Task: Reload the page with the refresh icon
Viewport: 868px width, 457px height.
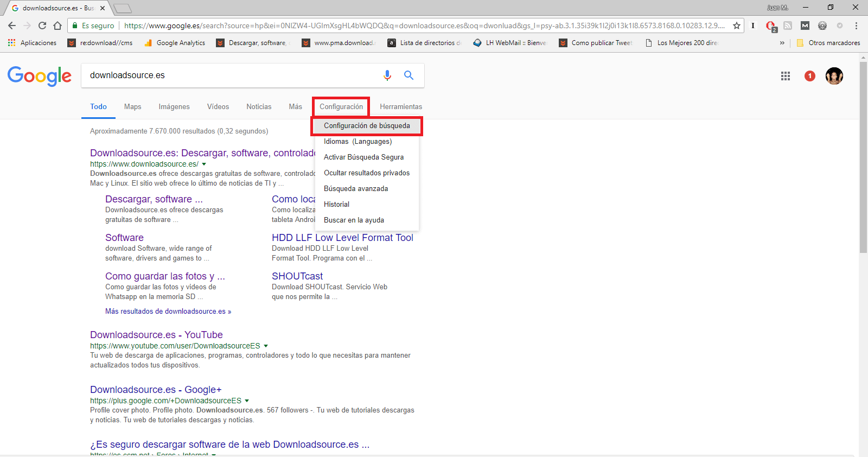Action: point(42,26)
